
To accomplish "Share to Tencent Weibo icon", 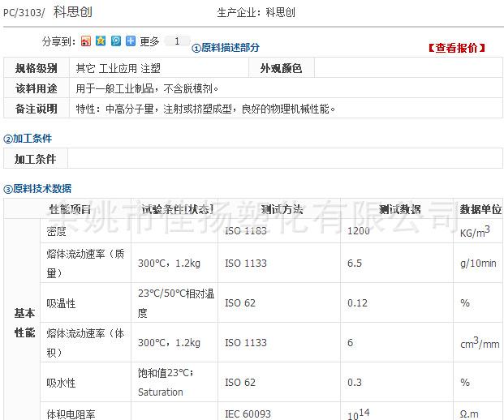I will coord(115,41).
